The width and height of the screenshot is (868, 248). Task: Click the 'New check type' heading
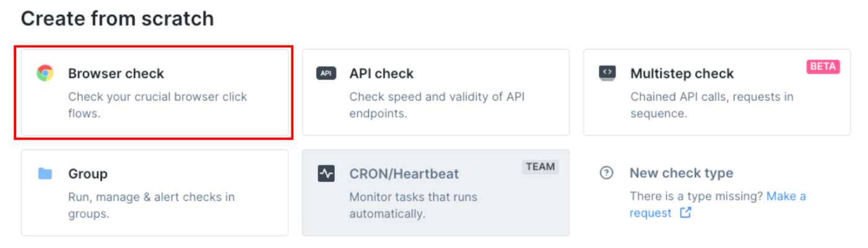(x=681, y=173)
